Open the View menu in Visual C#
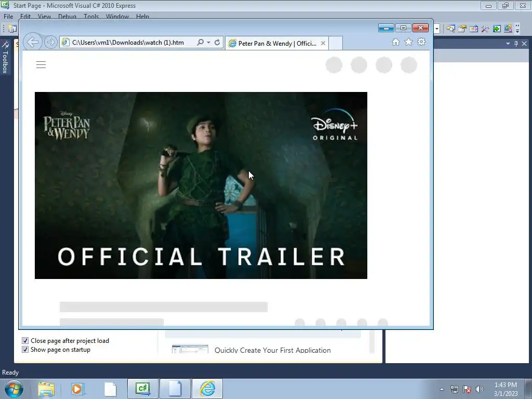The width and height of the screenshot is (532, 399). point(45,16)
